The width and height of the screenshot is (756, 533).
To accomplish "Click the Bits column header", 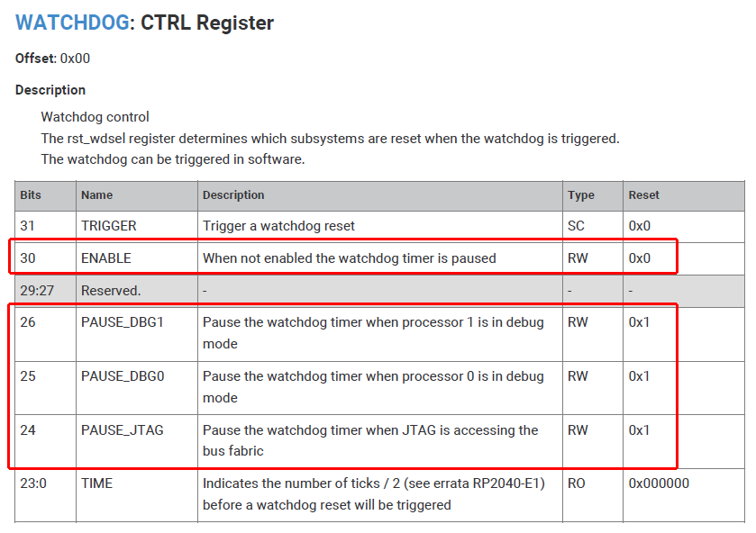I will click(x=31, y=194).
